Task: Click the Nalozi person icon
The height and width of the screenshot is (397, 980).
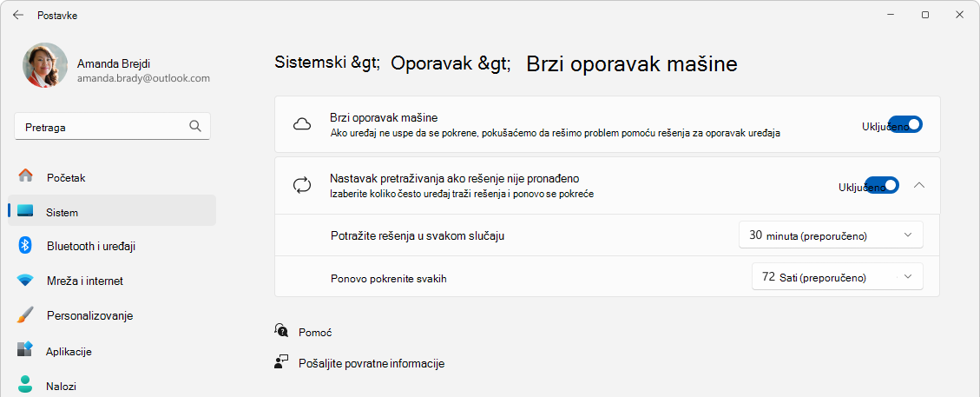Action: (25, 383)
